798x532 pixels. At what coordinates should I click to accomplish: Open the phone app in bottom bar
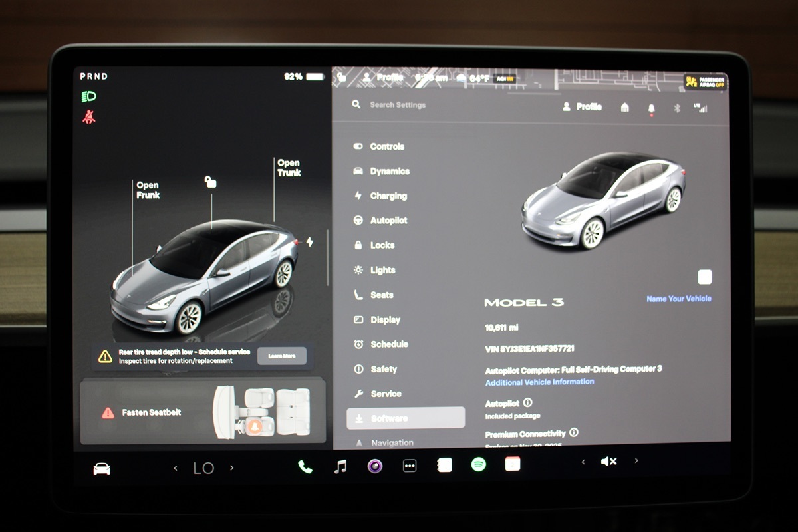pos(305,466)
